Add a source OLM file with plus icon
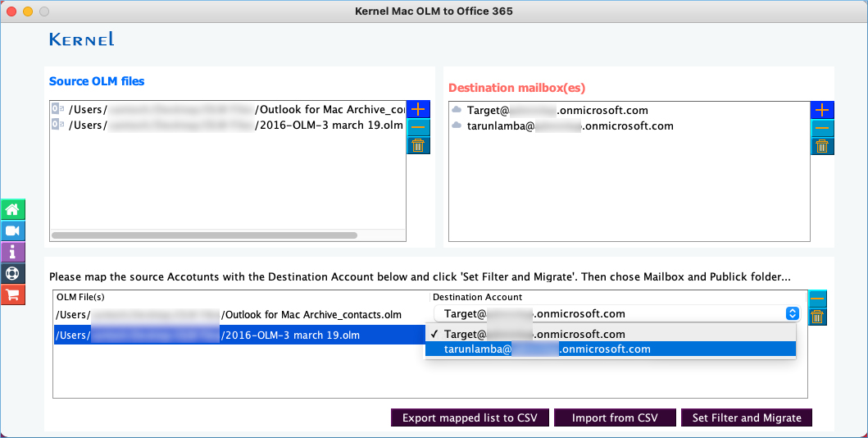 418,109
